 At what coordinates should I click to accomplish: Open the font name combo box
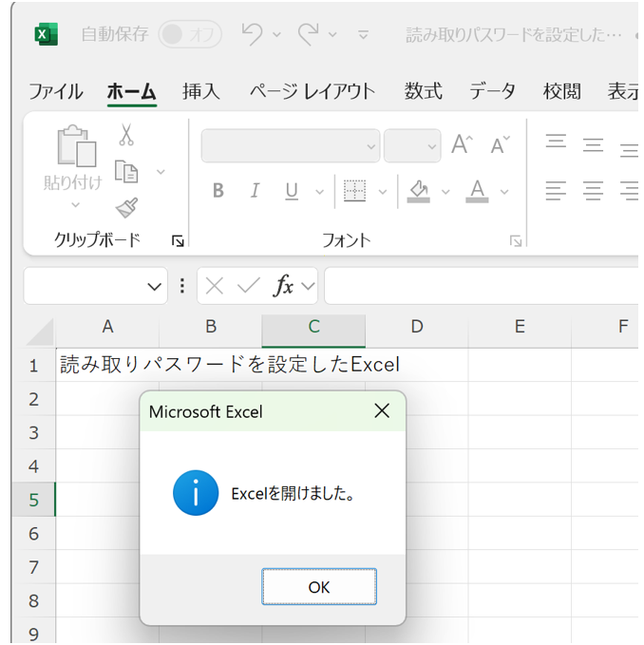coord(291,145)
